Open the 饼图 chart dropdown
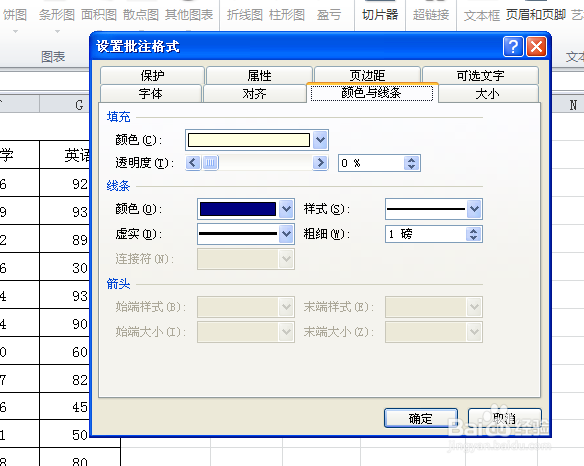 click(x=15, y=32)
